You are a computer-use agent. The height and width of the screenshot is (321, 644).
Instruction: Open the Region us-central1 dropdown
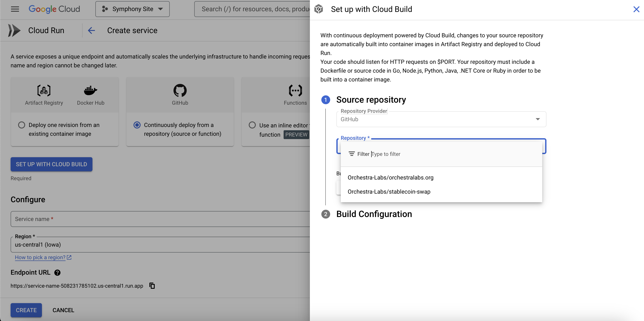[x=160, y=244]
